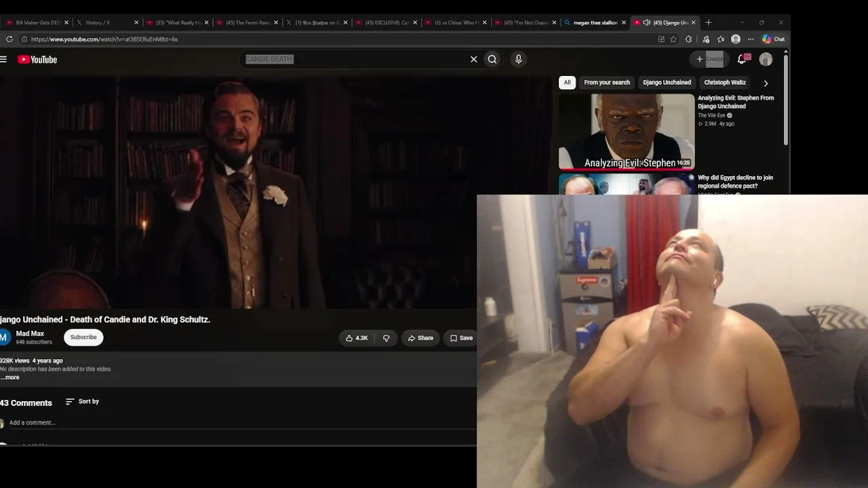The image size is (868, 488).
Task: Open the 'Mad Max' channel name link
Action: pyautogui.click(x=30, y=333)
